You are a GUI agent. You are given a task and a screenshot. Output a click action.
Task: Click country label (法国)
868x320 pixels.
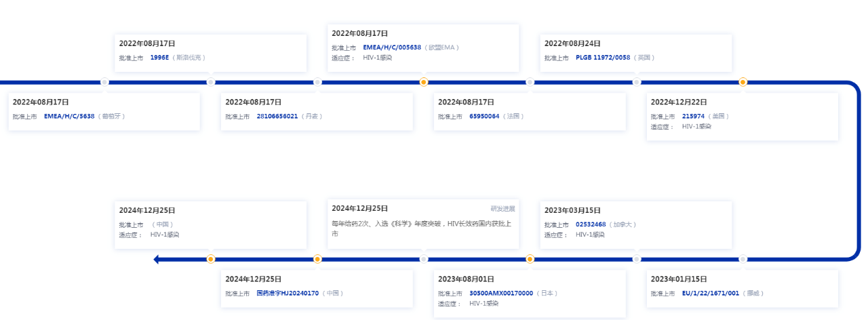coord(513,117)
